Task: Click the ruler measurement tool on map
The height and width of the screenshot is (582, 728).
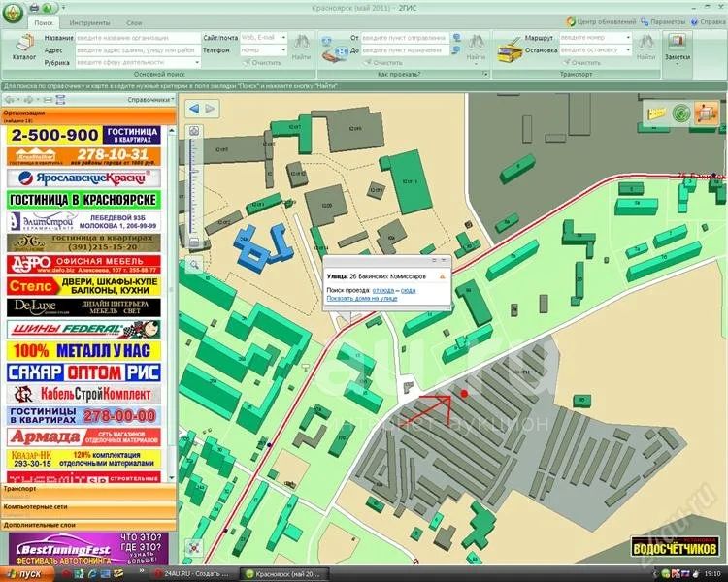Action: coord(656,113)
